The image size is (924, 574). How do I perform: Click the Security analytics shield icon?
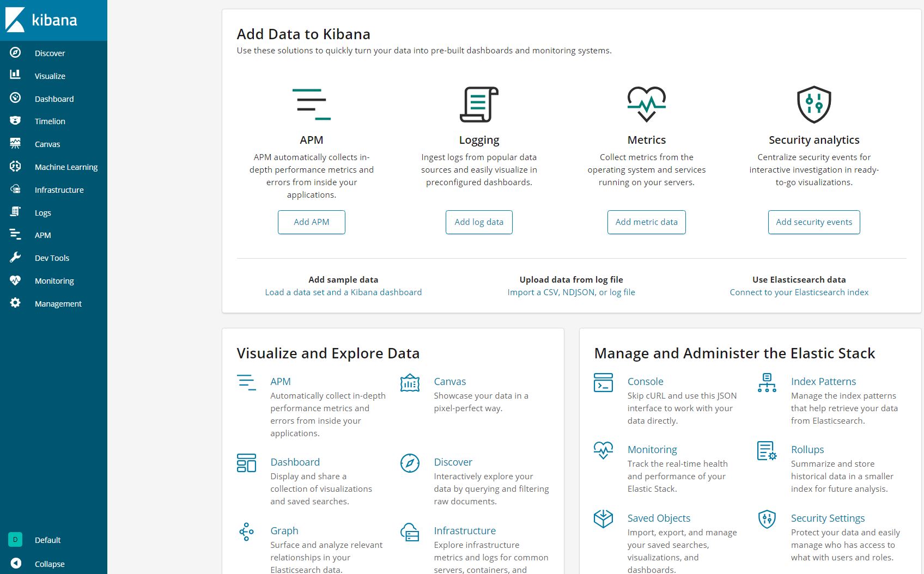coord(814,105)
